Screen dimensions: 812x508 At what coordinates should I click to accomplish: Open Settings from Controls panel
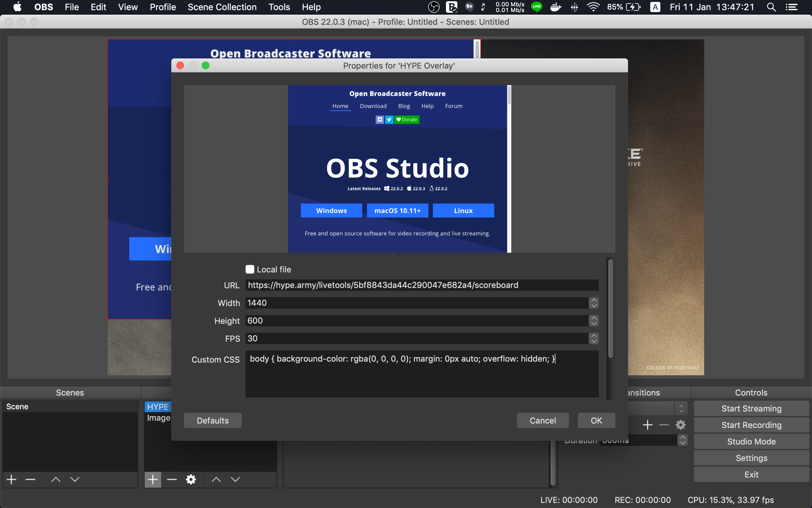coord(751,458)
